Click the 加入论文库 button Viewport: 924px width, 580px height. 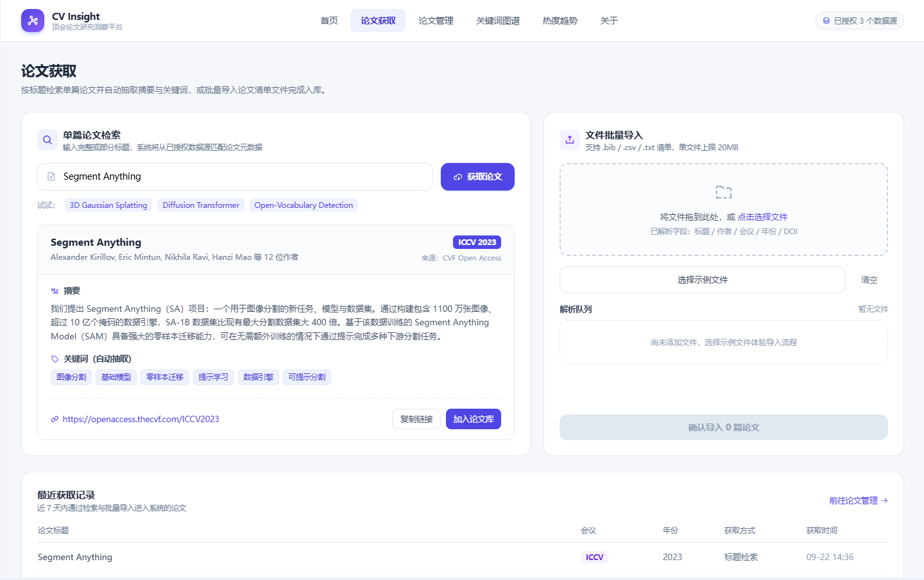(474, 419)
